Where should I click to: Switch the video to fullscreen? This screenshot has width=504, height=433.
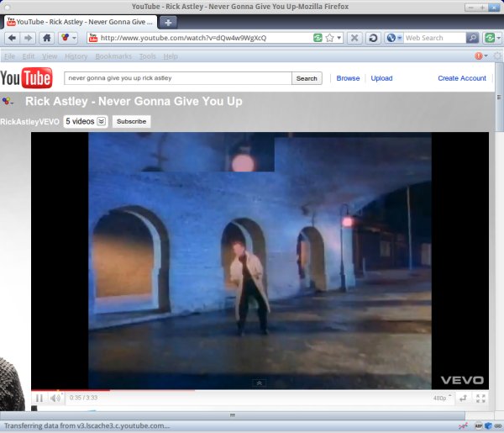pos(480,399)
